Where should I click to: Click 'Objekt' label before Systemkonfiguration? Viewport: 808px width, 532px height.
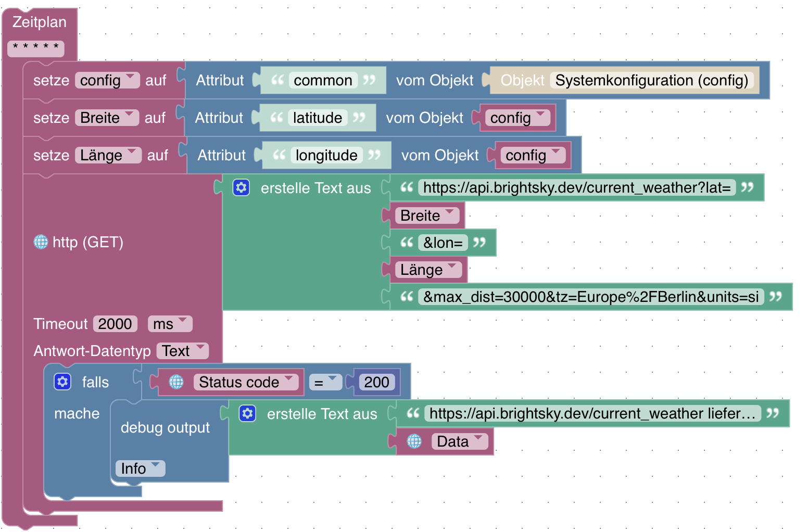tap(522, 80)
